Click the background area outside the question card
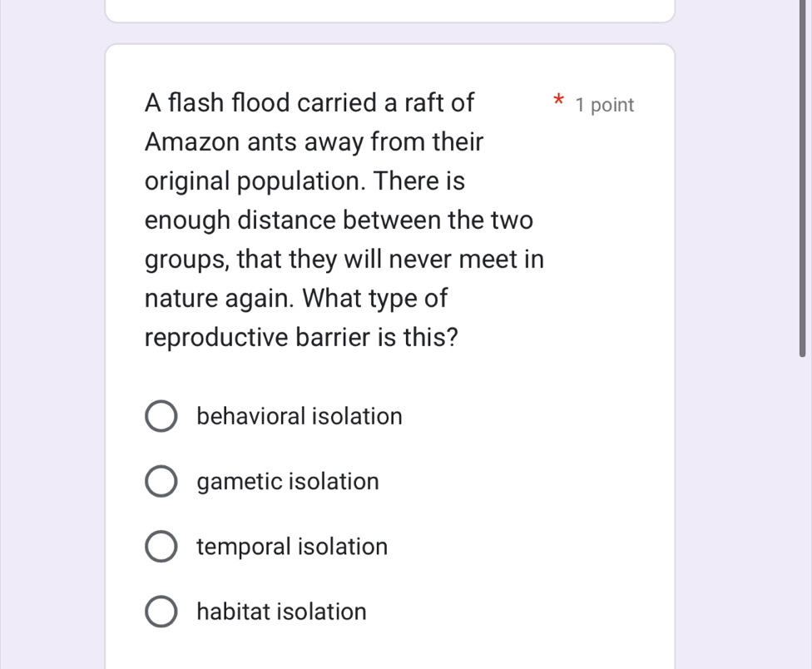The height and width of the screenshot is (669, 812). click(50, 333)
